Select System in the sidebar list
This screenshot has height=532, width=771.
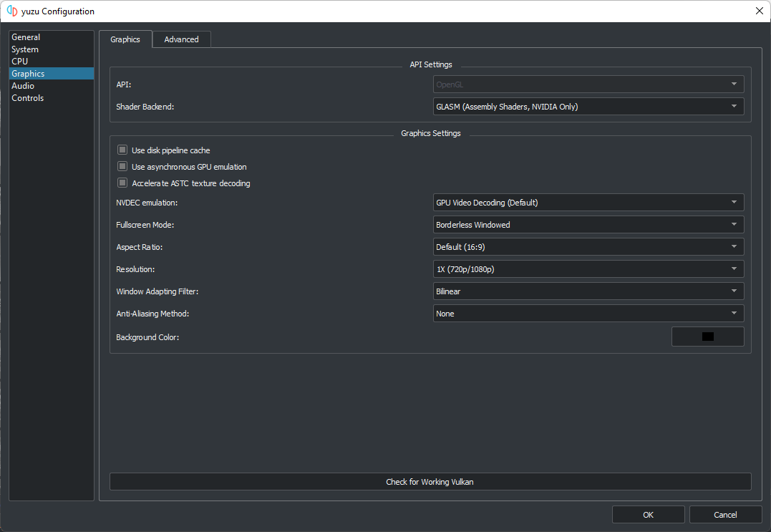click(x=51, y=49)
